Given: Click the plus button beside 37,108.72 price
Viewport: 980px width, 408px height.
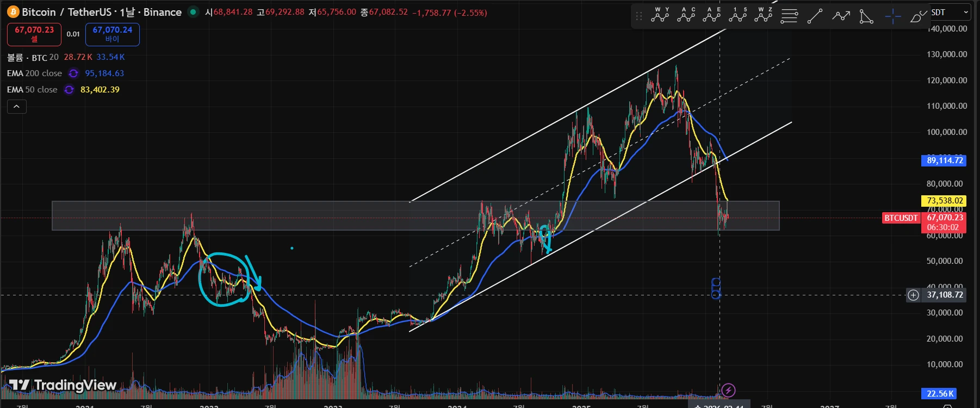Looking at the screenshot, I should [x=913, y=295].
